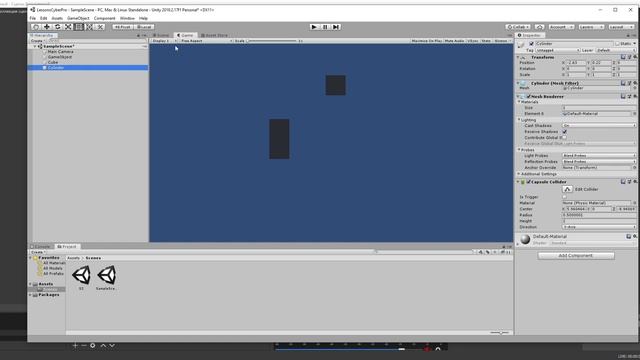Toggle the Static checkbox
Viewport: 640px width, 360px height.
[618, 44]
